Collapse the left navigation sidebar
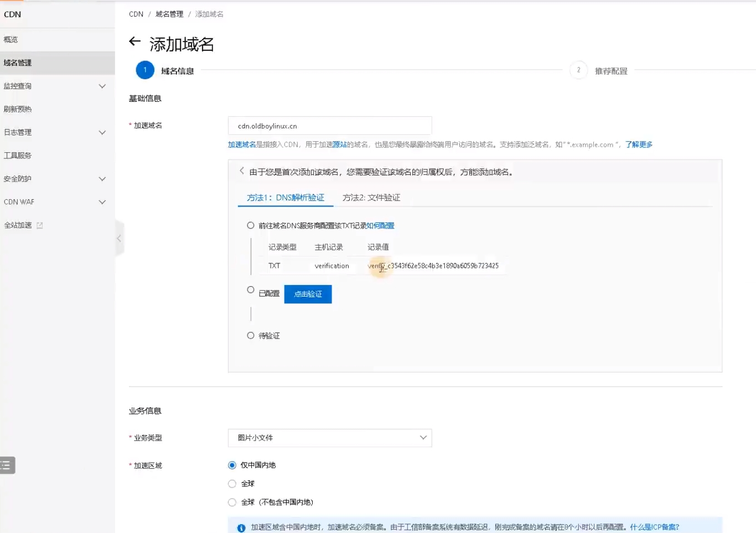 coord(119,238)
